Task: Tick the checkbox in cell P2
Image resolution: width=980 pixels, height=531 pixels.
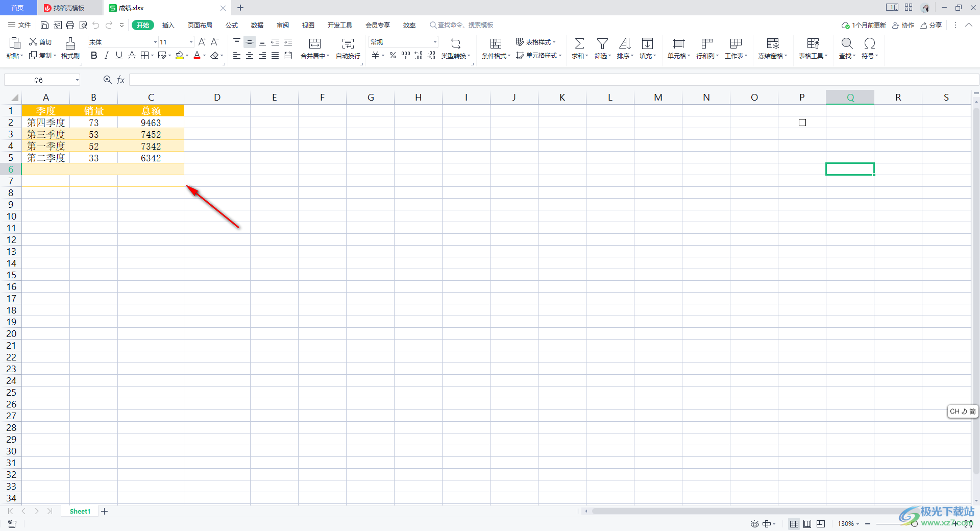Action: coord(802,123)
